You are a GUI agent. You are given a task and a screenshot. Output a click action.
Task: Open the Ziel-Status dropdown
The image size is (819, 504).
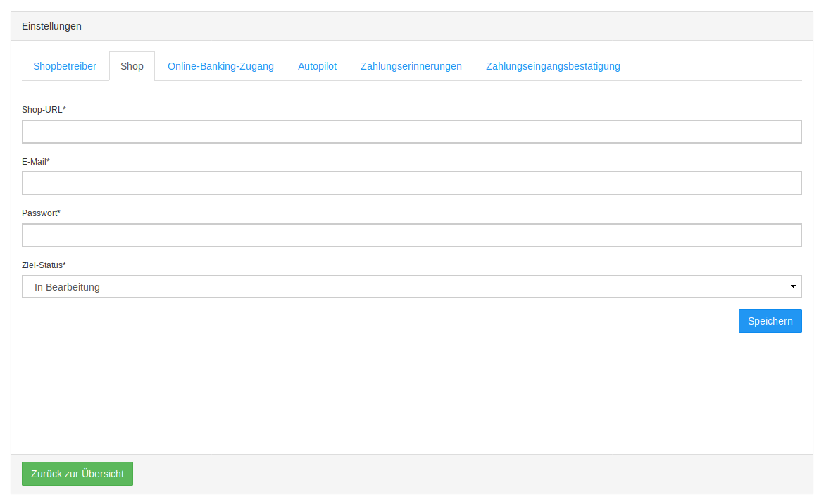tap(411, 286)
